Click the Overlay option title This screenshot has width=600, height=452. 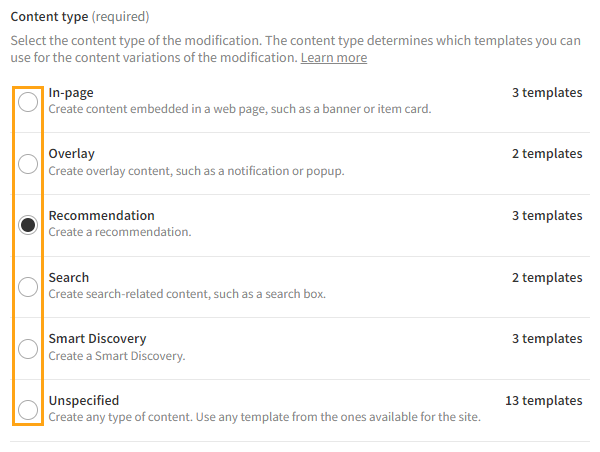tap(72, 154)
